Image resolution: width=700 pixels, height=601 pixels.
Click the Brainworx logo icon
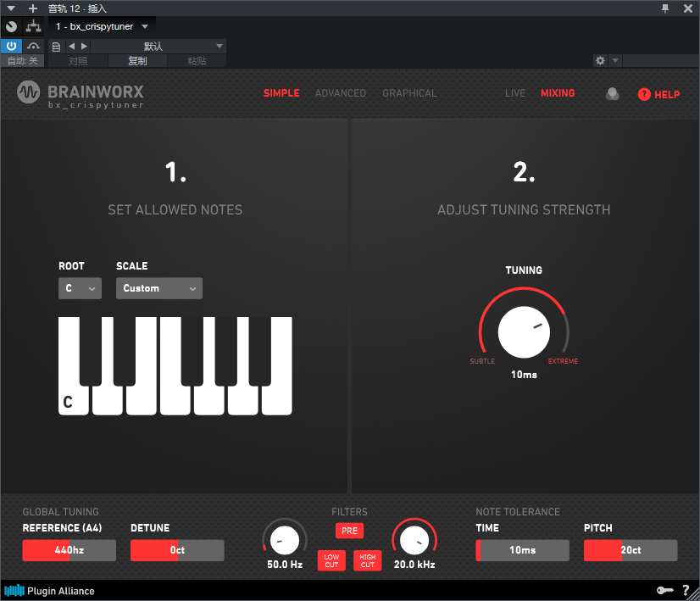click(x=29, y=92)
